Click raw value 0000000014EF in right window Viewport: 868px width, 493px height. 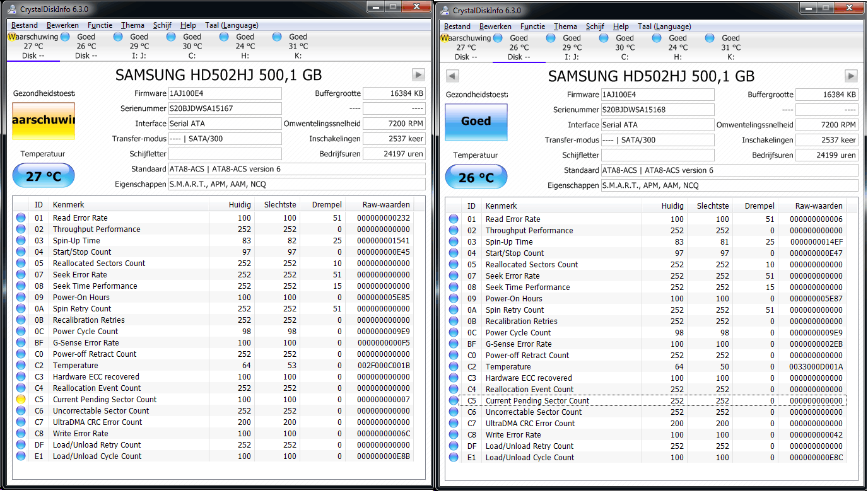(x=816, y=242)
